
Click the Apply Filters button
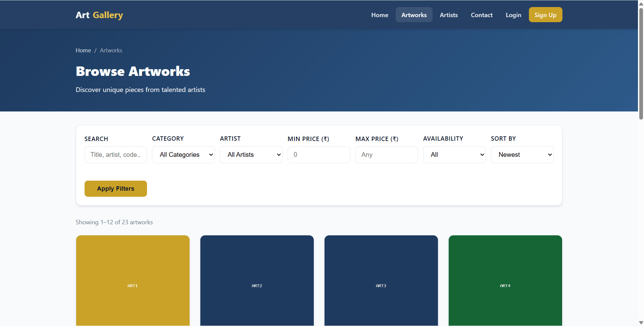(116, 189)
